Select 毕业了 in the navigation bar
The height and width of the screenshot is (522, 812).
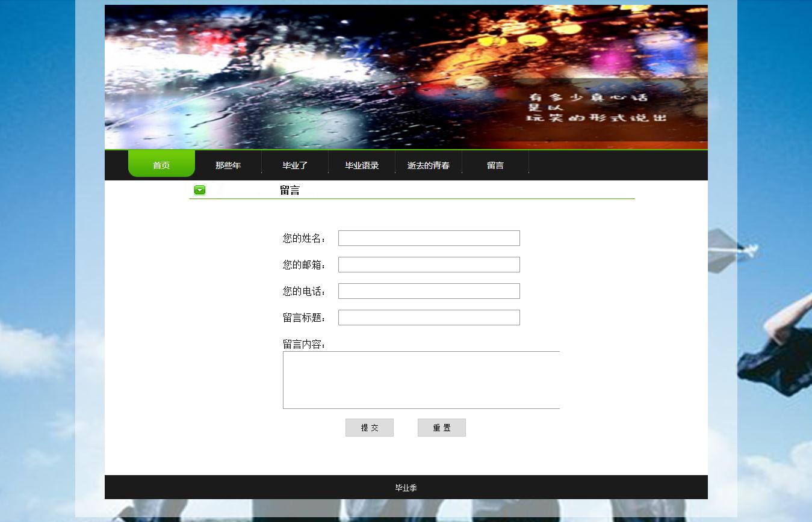click(295, 165)
